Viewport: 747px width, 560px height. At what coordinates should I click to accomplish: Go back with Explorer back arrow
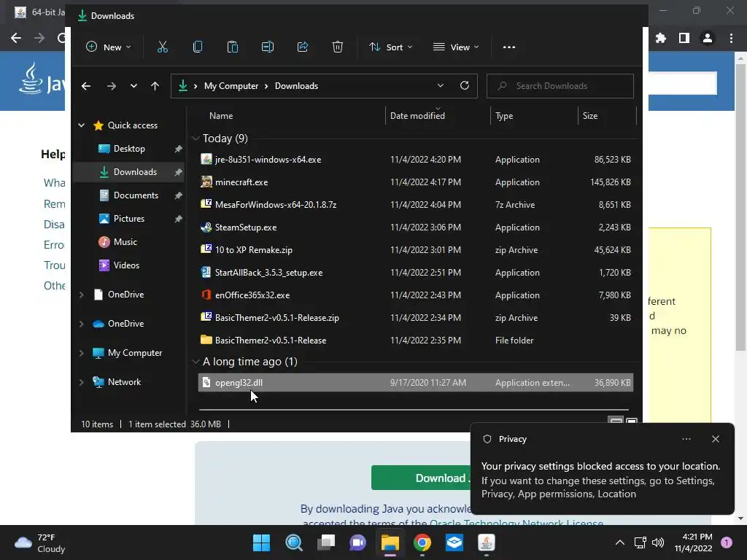[86, 86]
